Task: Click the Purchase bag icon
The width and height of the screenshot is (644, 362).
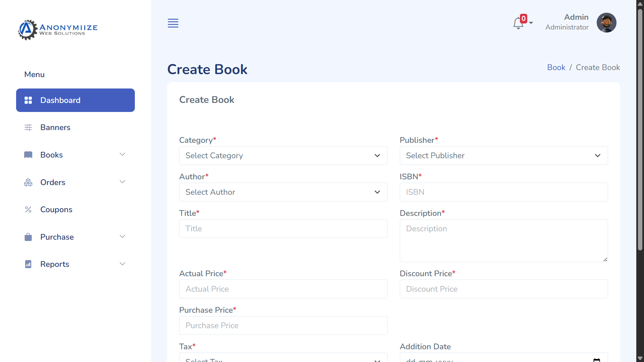Action: [28, 237]
